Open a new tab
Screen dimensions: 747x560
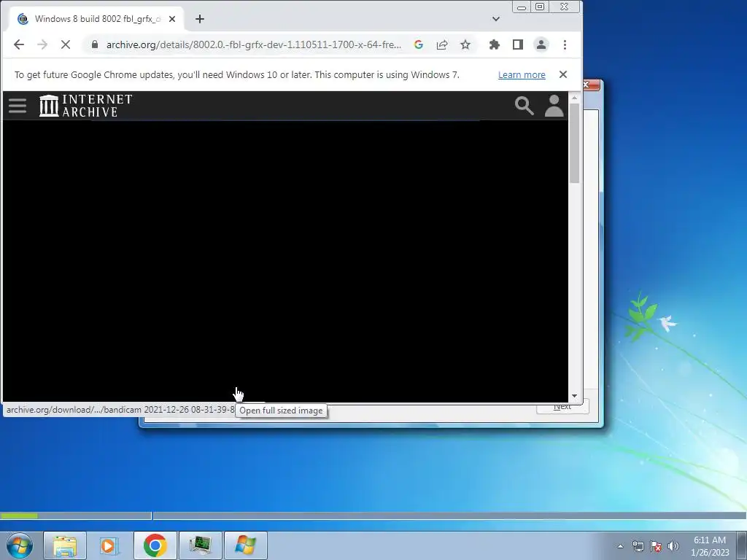pyautogui.click(x=200, y=19)
